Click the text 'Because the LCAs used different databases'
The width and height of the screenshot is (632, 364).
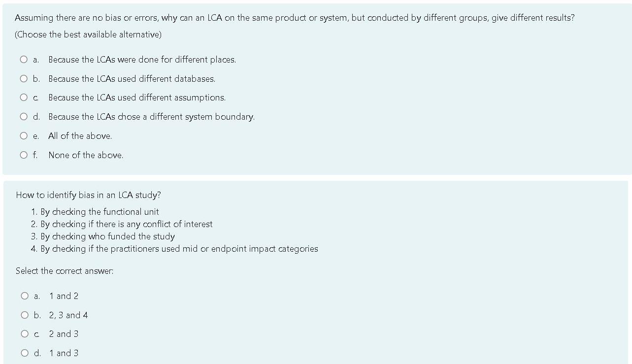[131, 78]
